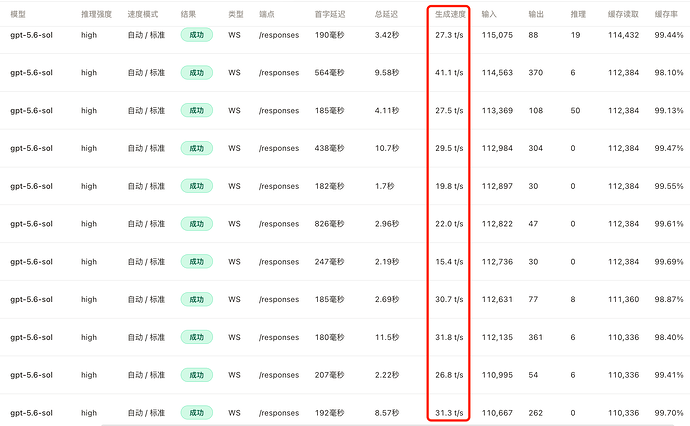Select the 247毫秒 first-token latency cell

[x=329, y=261]
